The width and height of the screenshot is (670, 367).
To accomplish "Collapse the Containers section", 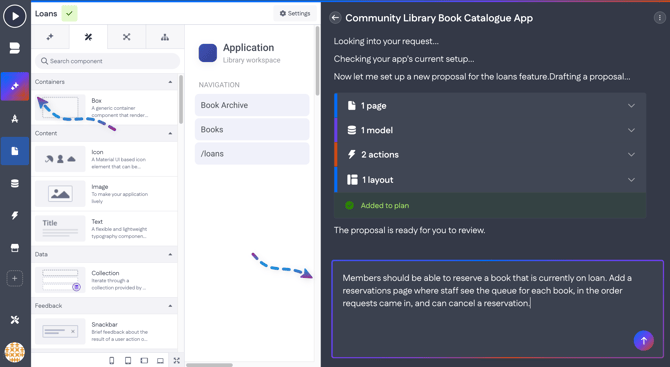I will click(170, 82).
